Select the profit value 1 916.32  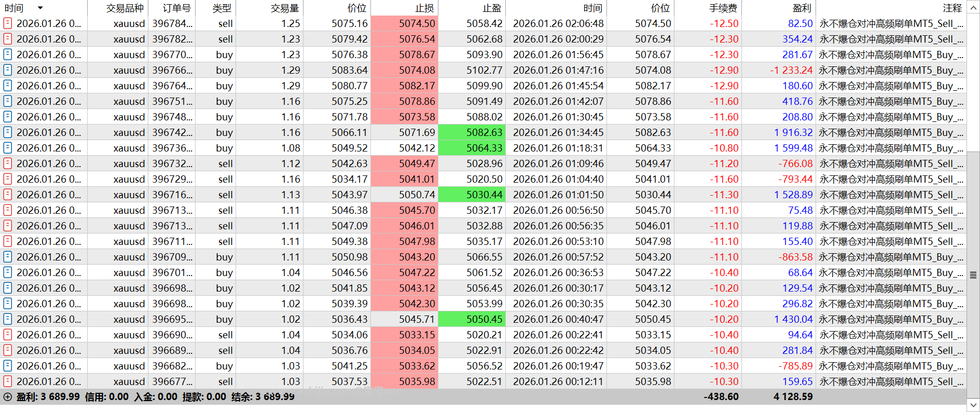tap(793, 132)
